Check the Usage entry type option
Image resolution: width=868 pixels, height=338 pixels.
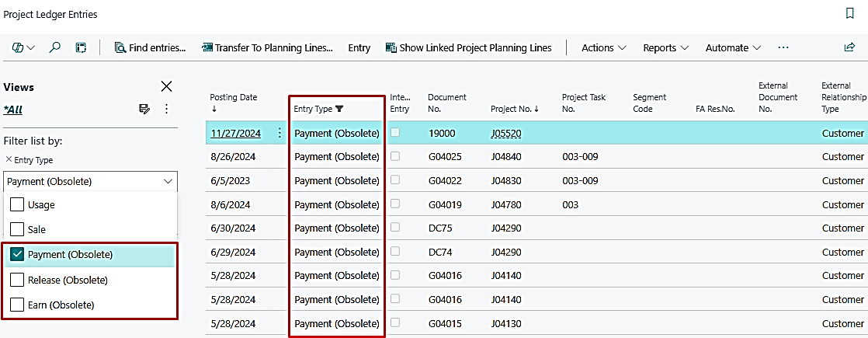[x=17, y=205]
